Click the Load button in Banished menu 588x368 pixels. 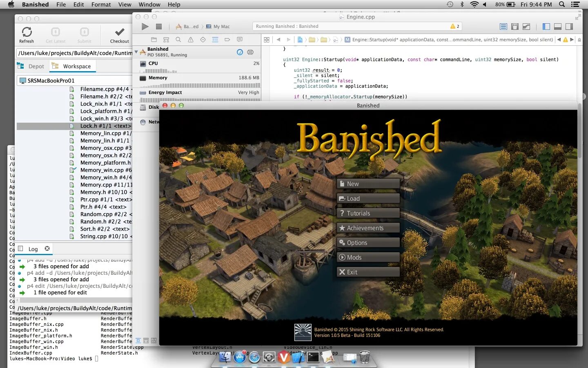pyautogui.click(x=368, y=199)
